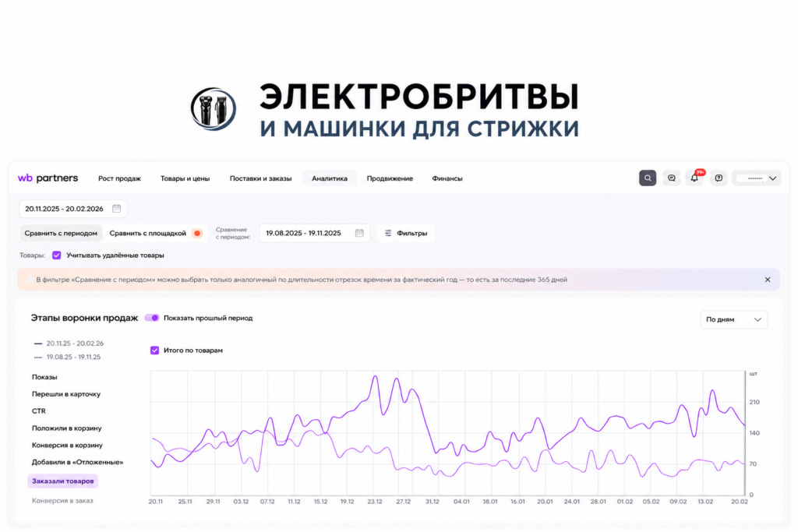Click calendar icon in comparison period field
The width and height of the screenshot is (798, 532).
[x=359, y=233]
